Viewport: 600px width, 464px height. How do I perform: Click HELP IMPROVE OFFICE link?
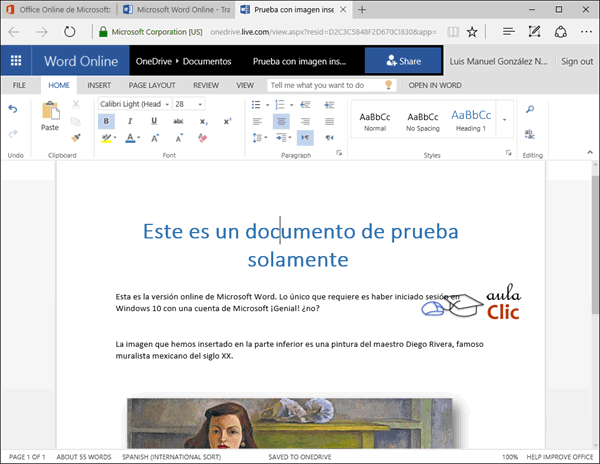[560, 457]
